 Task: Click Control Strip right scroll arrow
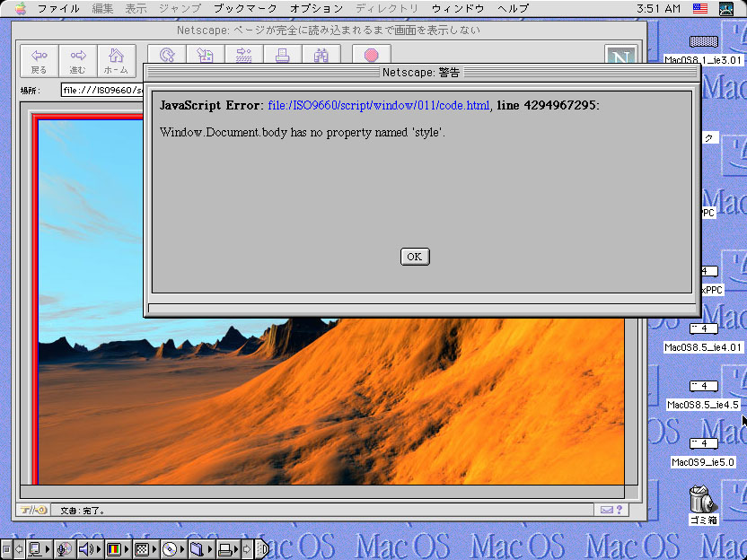(x=247, y=549)
